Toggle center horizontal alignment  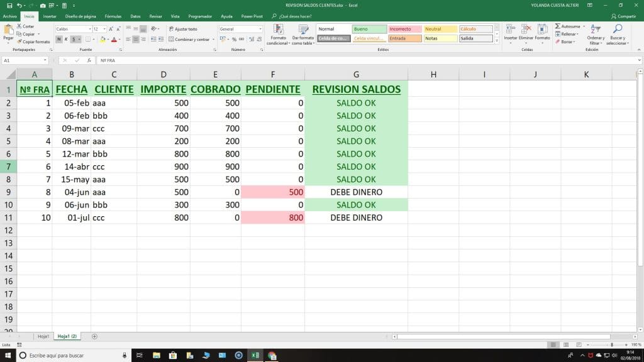pos(136,40)
